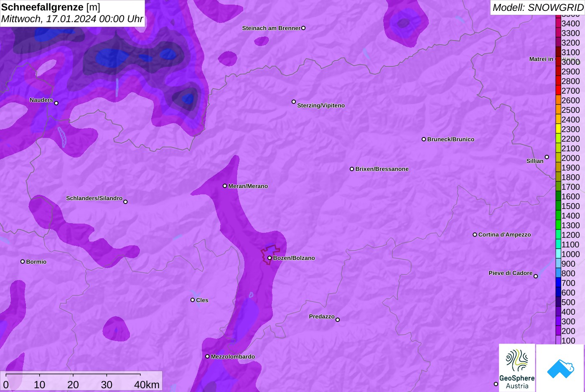Click the Nauders marker dot
Viewport: 585px width, 392px height.
point(56,103)
